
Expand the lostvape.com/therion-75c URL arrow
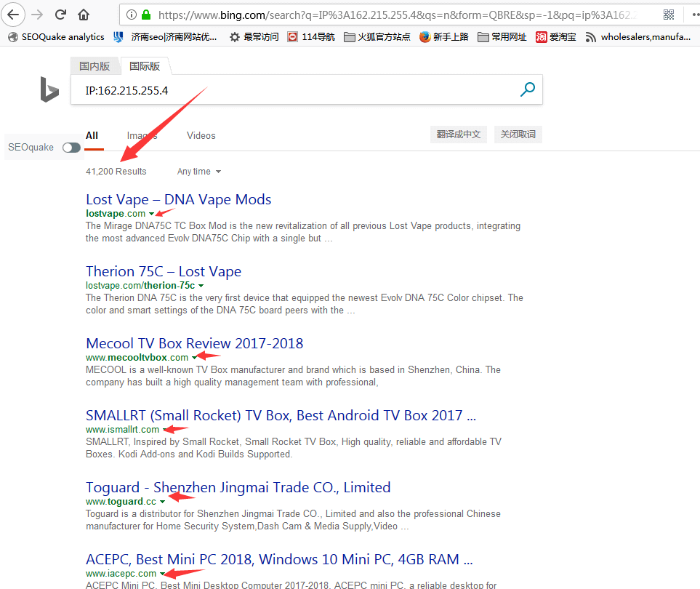pyautogui.click(x=201, y=286)
